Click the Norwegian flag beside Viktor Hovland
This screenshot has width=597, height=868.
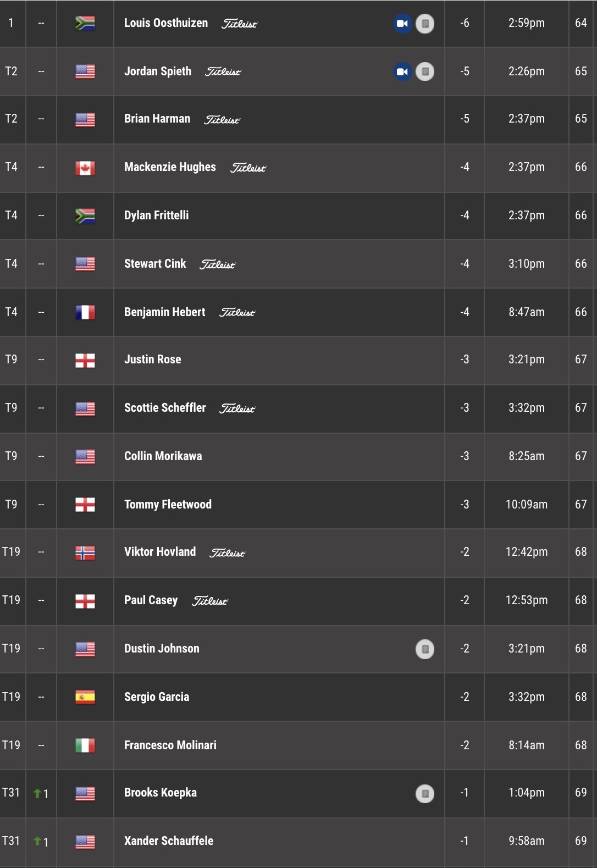tap(85, 552)
